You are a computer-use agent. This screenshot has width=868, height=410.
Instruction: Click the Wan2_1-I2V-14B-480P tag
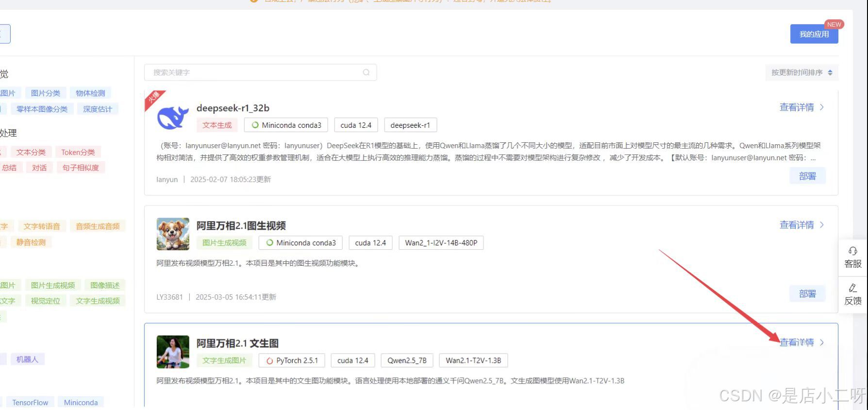tap(441, 243)
